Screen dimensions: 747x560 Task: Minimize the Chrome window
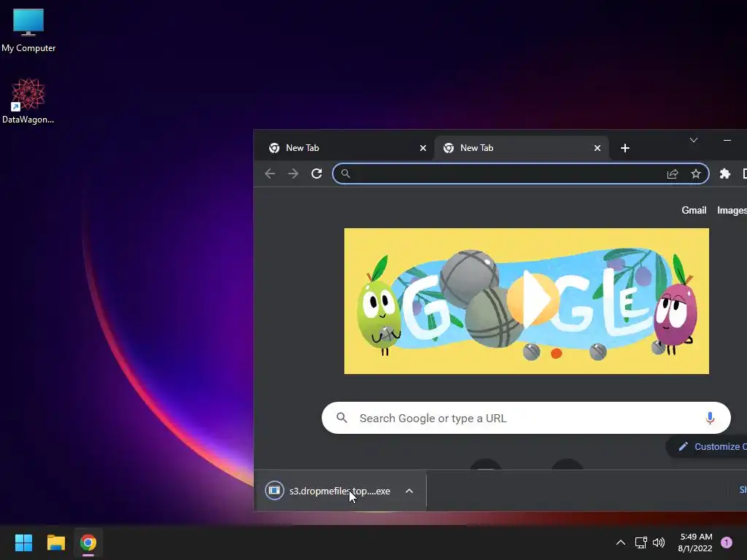pyautogui.click(x=727, y=141)
